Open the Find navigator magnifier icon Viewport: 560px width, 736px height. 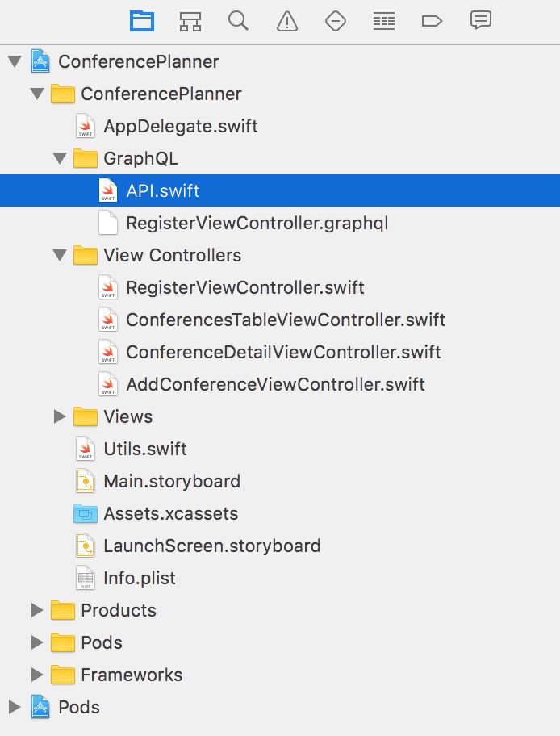[x=239, y=21]
